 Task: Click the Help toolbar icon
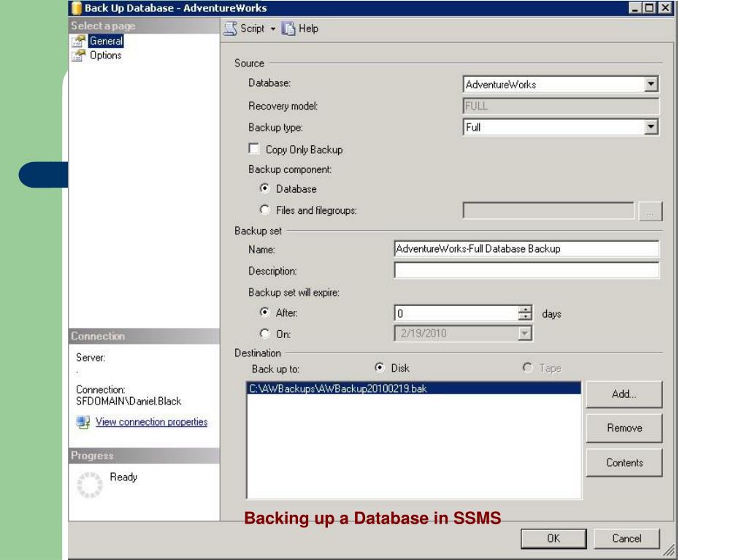(x=288, y=28)
